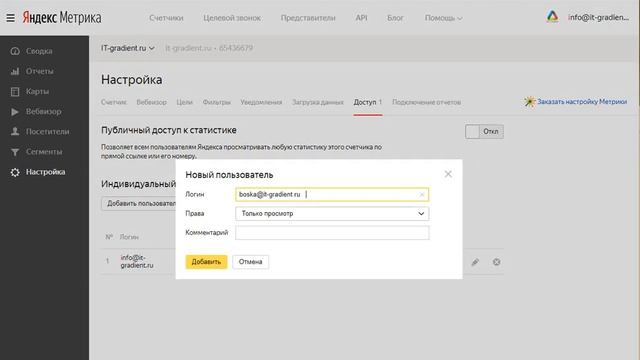Click the it-gradient.ru counter number text

pos(209,48)
